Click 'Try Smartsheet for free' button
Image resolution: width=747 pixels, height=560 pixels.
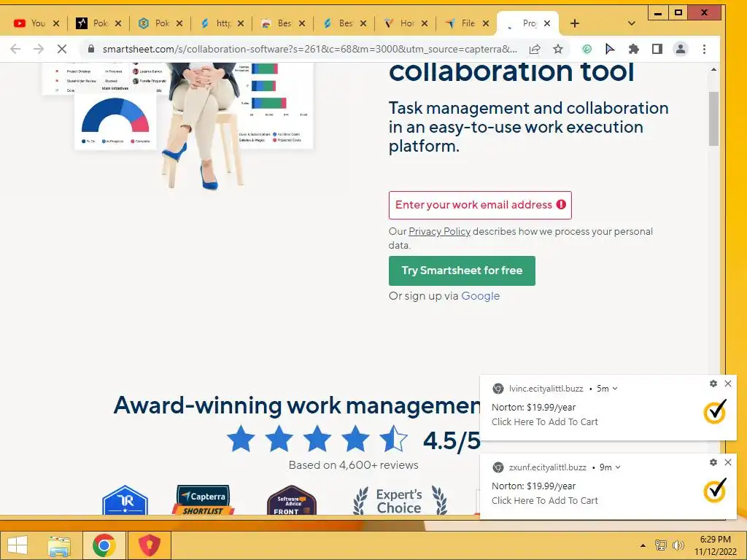click(x=462, y=271)
